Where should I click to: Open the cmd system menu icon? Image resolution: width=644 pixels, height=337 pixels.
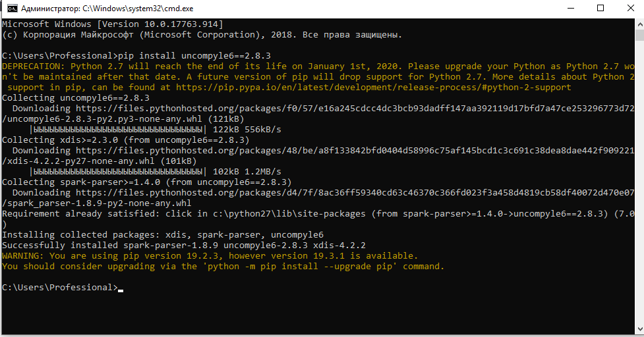coord(9,9)
